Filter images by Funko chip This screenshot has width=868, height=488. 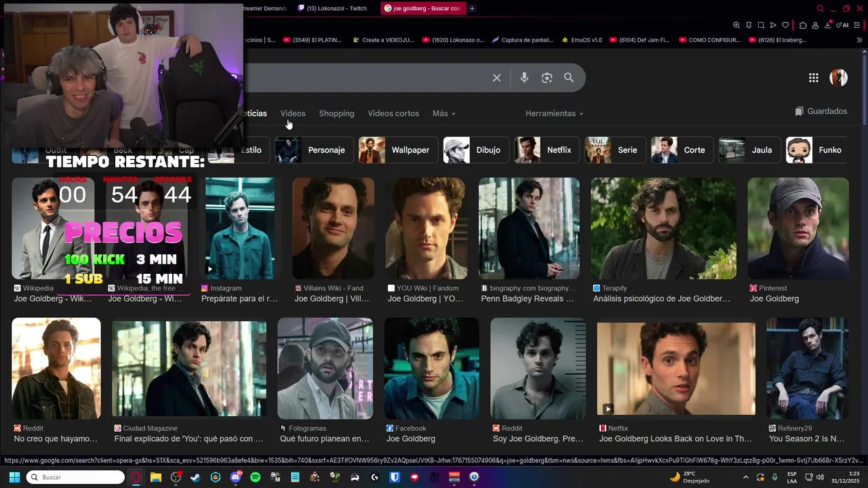(x=817, y=150)
